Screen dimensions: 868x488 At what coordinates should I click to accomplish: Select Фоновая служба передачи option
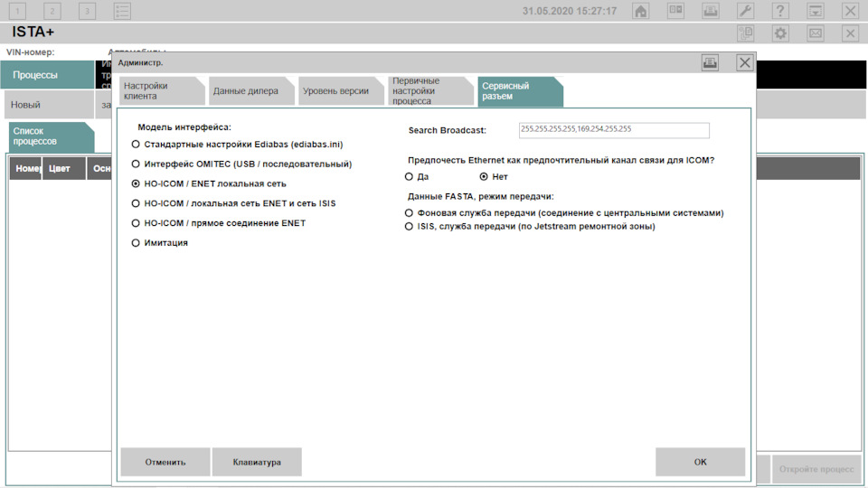pyautogui.click(x=409, y=213)
